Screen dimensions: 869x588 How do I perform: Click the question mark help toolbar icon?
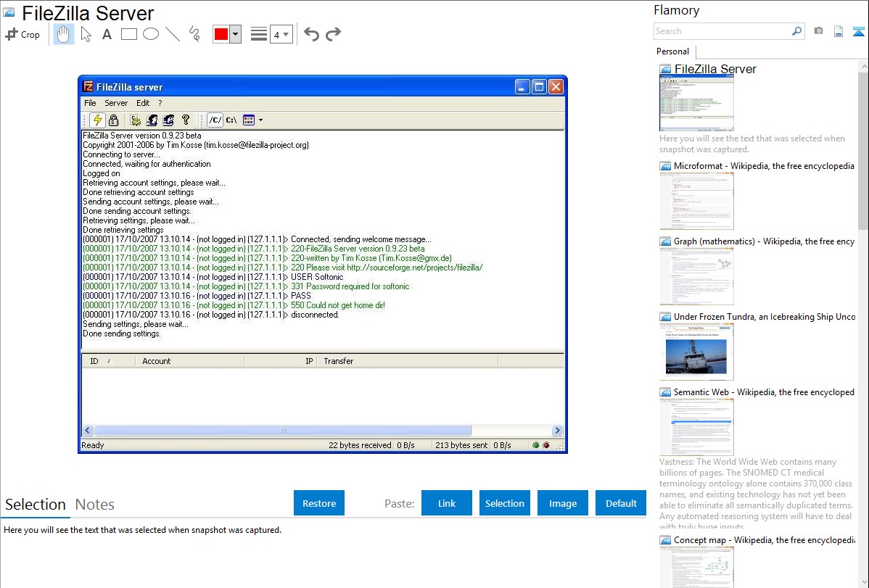tap(186, 120)
